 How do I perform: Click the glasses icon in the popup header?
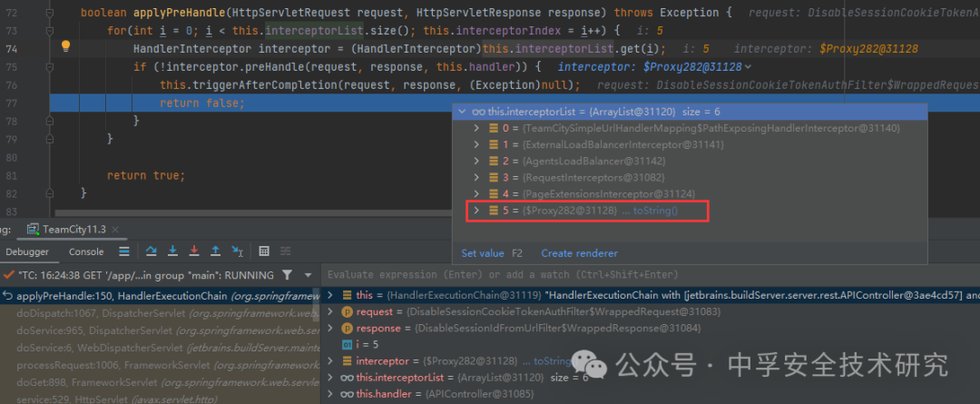[479, 112]
